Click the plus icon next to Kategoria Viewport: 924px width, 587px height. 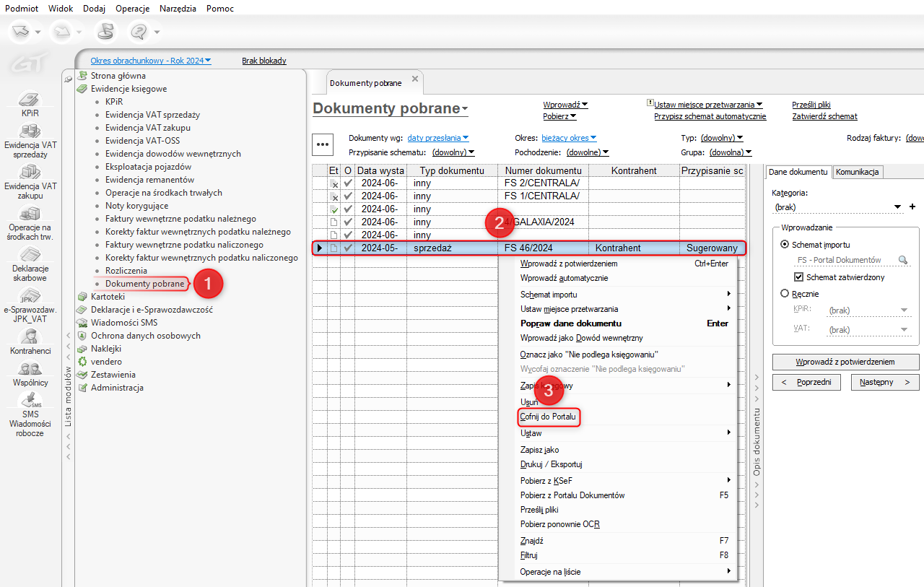(x=912, y=207)
